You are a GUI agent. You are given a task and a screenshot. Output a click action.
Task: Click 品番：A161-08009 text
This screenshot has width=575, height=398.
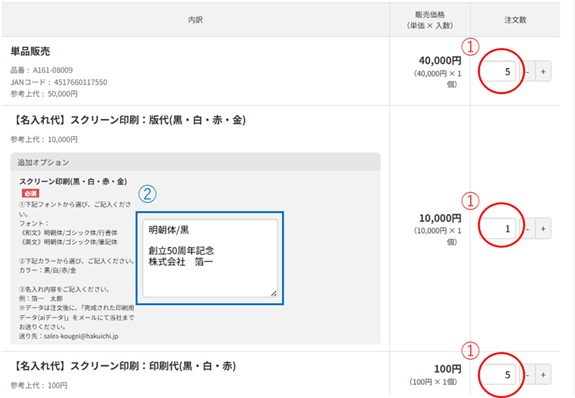(x=41, y=70)
